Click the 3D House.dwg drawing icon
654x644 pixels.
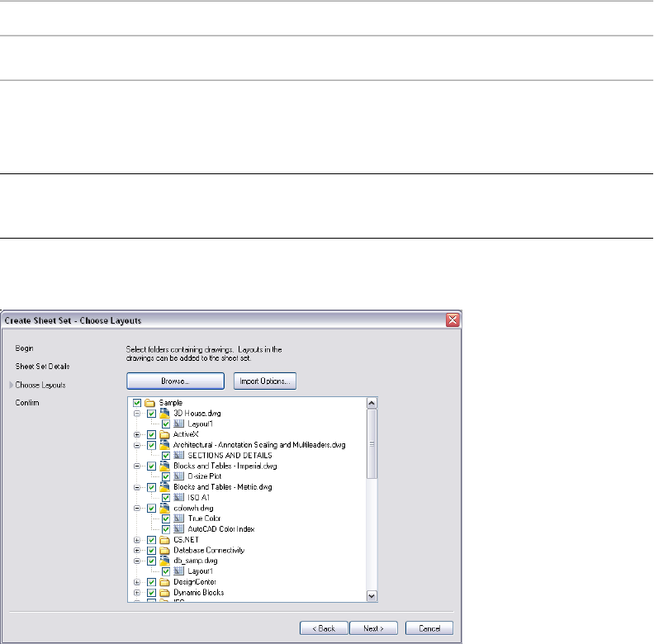coord(164,414)
